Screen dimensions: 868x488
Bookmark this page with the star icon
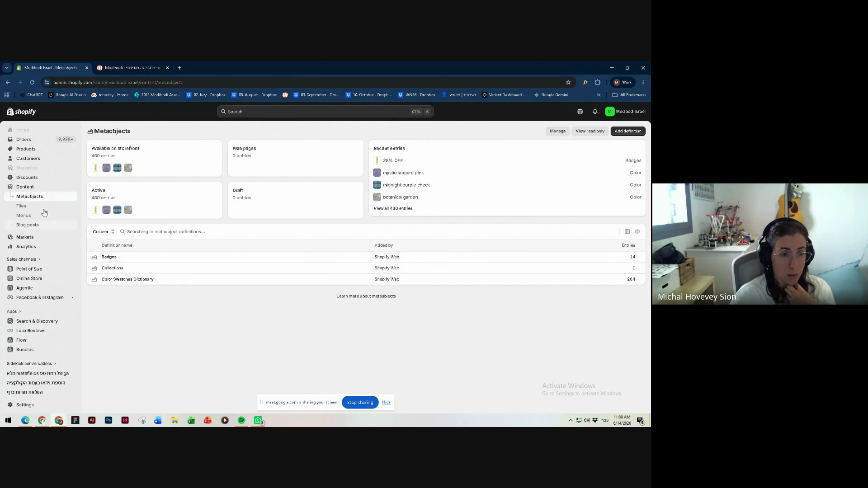pos(568,82)
